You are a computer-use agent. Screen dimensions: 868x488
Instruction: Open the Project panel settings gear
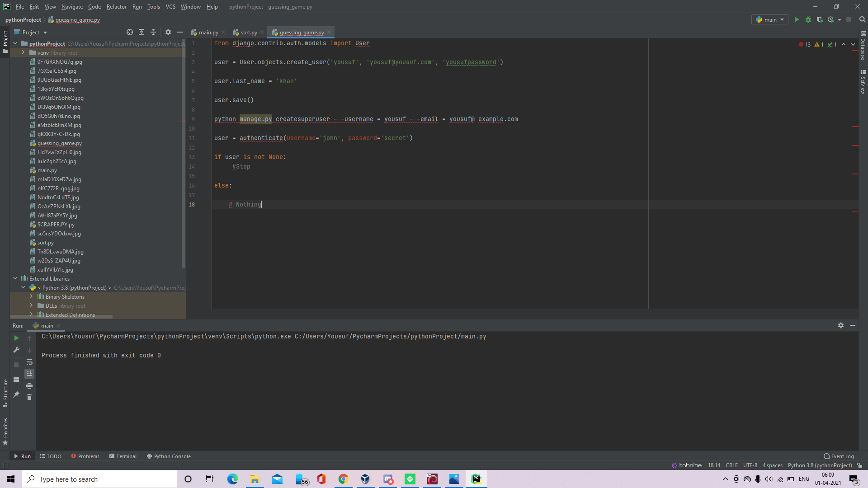click(168, 32)
